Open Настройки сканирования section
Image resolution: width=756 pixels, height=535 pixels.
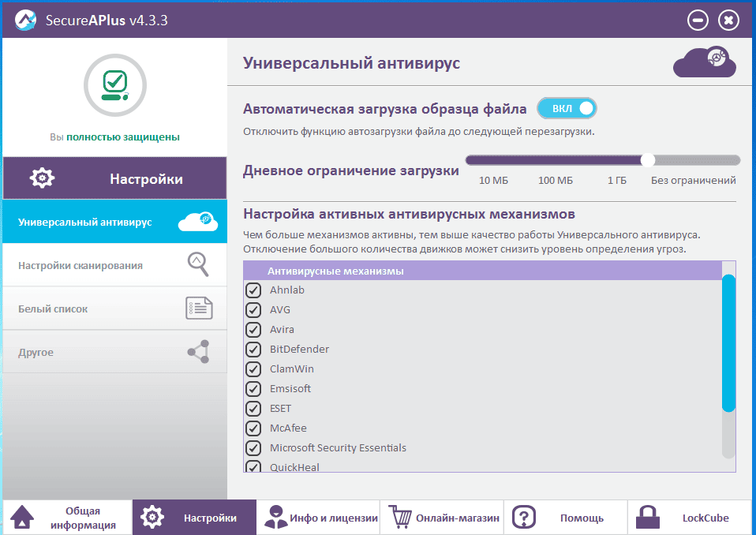(114, 264)
